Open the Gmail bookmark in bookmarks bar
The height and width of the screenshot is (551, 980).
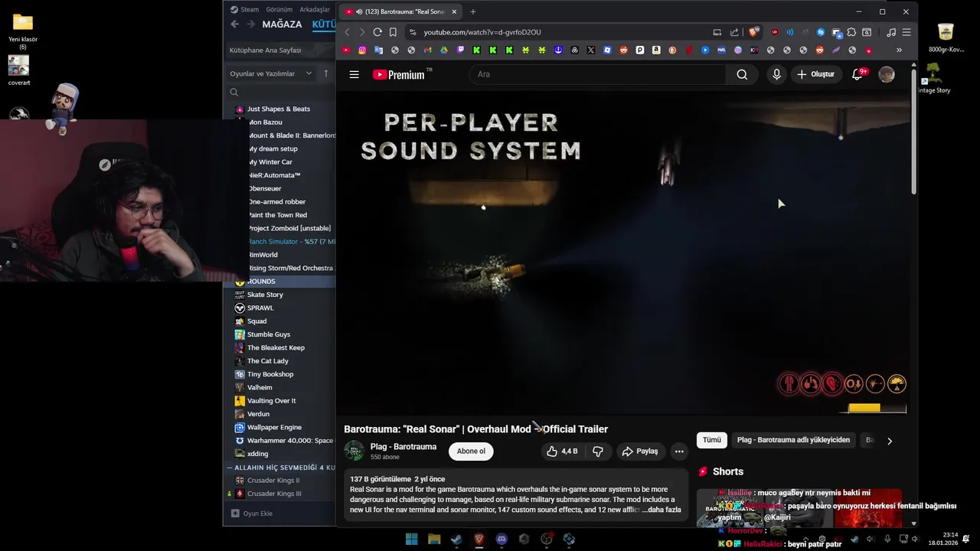click(x=428, y=50)
